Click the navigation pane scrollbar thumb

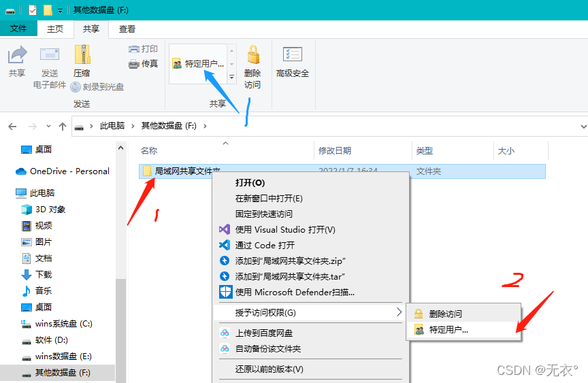coord(120,331)
